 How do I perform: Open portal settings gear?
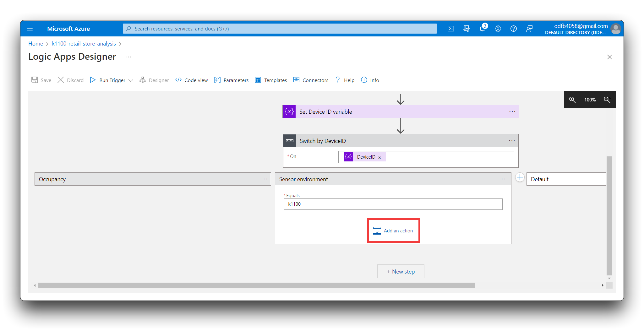coord(498,29)
